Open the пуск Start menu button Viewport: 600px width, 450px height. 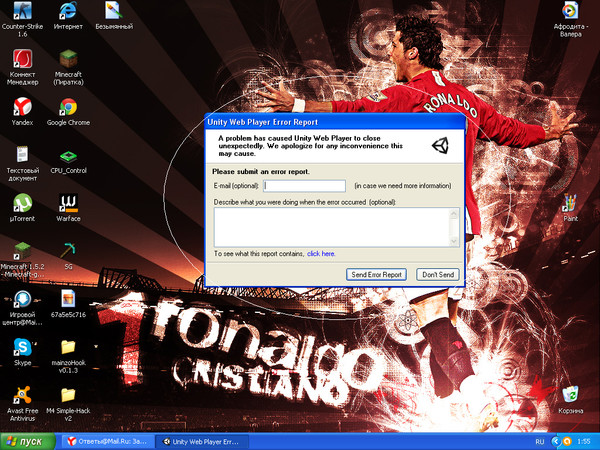click(x=28, y=442)
